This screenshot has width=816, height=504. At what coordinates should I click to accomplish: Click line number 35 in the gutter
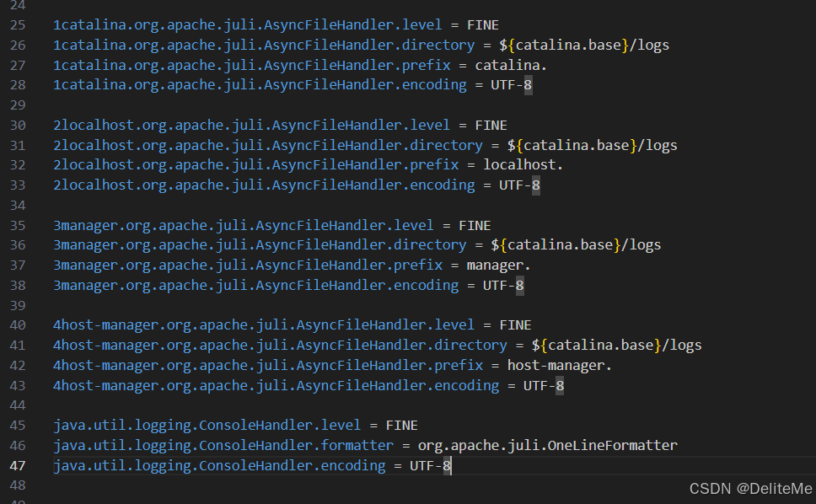[18, 225]
